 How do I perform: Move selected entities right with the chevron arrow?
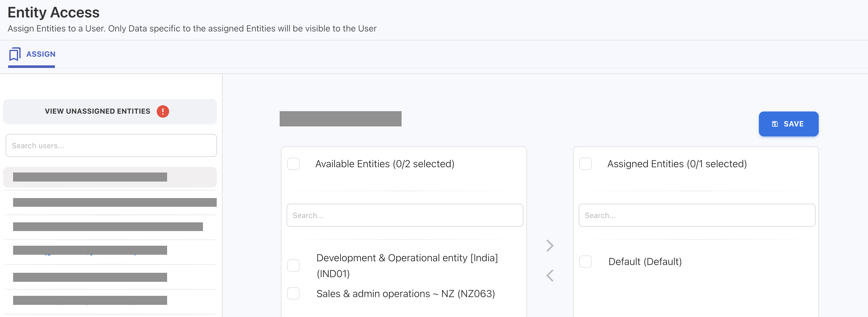coord(550,246)
